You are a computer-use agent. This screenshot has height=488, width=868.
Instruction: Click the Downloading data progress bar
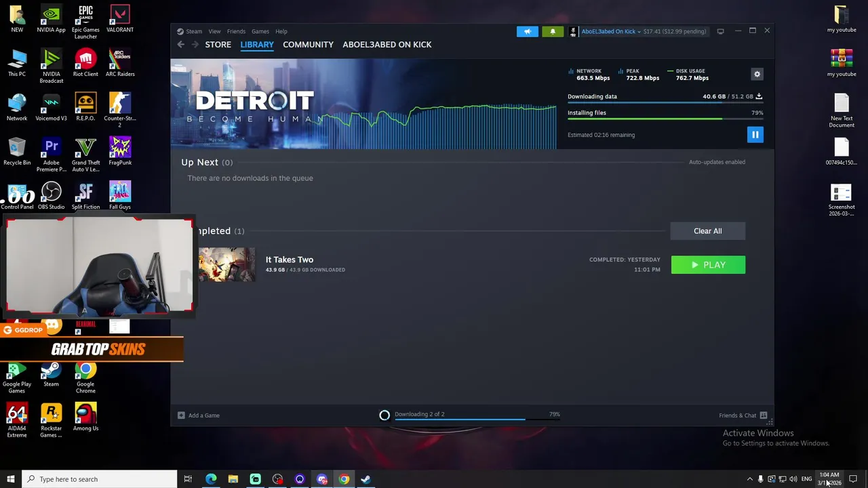665,104
